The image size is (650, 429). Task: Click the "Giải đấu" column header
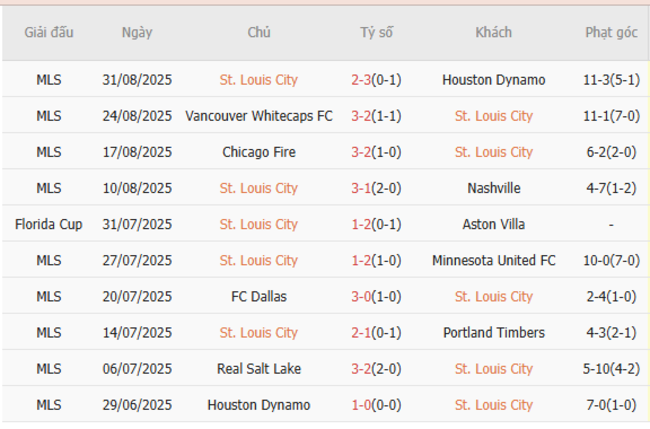[x=48, y=32]
